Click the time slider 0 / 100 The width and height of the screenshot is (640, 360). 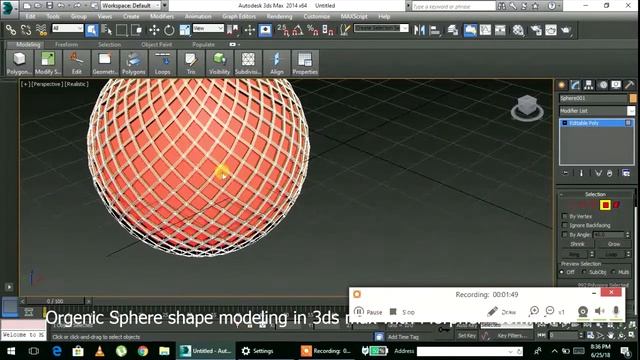[55, 301]
